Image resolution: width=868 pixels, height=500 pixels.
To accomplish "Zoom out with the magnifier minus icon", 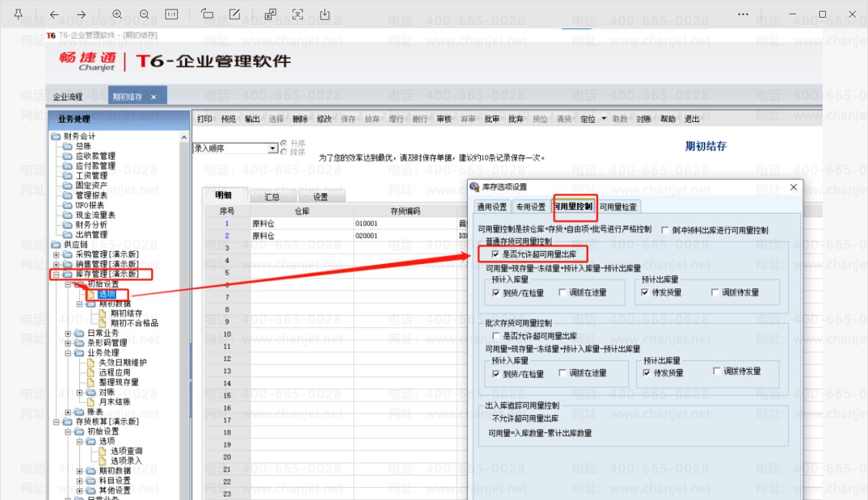I will coord(144,14).
